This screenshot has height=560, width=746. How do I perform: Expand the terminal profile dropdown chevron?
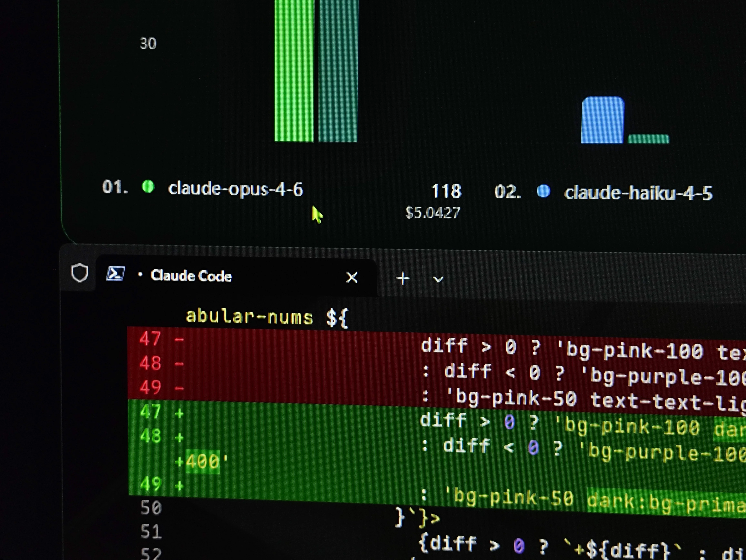pyautogui.click(x=438, y=279)
